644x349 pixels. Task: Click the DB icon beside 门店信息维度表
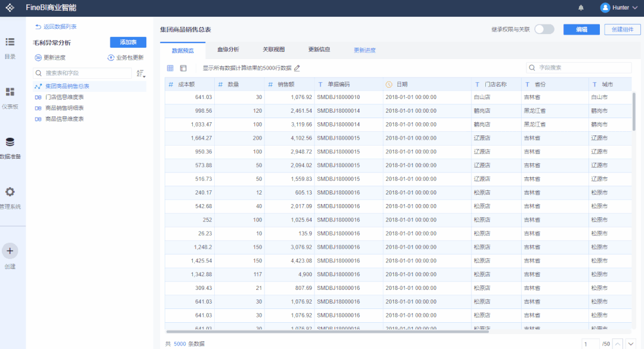[38, 97]
